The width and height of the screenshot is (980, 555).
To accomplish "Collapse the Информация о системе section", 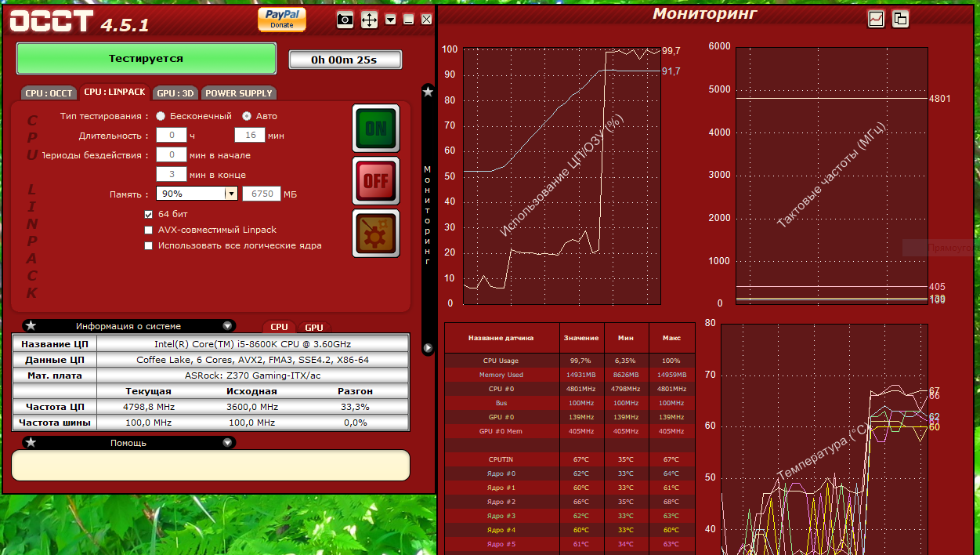I will pyautogui.click(x=227, y=326).
